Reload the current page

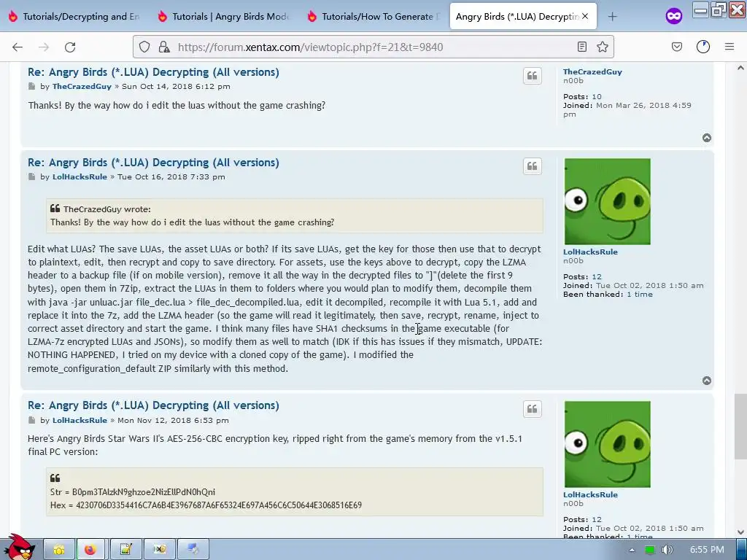tap(70, 47)
